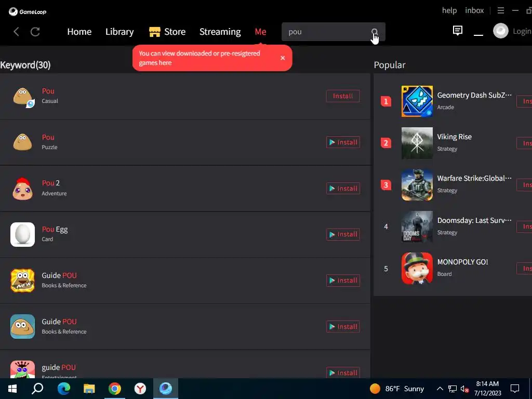Screen dimensions: 532x399
Task: Install the yellow-icon Guide POU app
Action: point(343,281)
